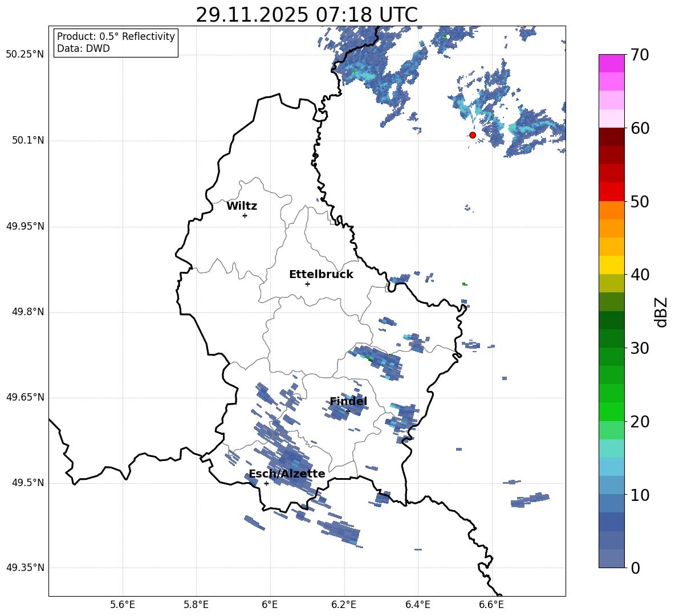
Task: Click the 70 tick label on colorbar
Action: [x=640, y=55]
